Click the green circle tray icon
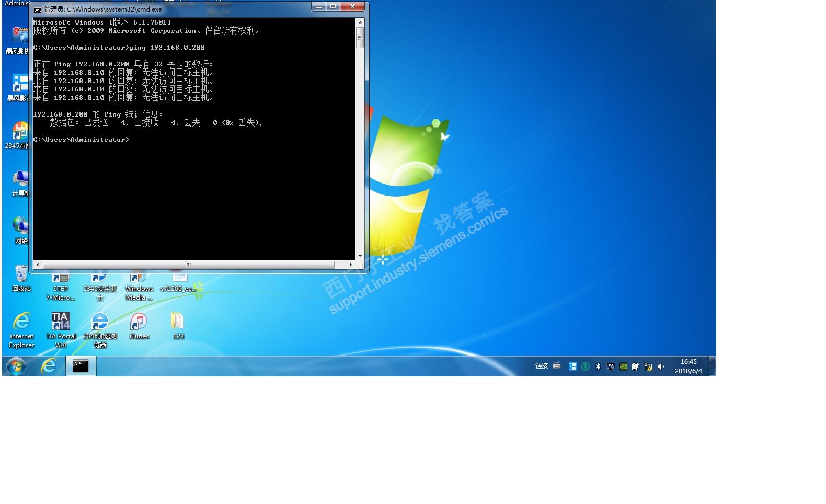Image resolution: width=826 pixels, height=504 pixels. tap(586, 366)
